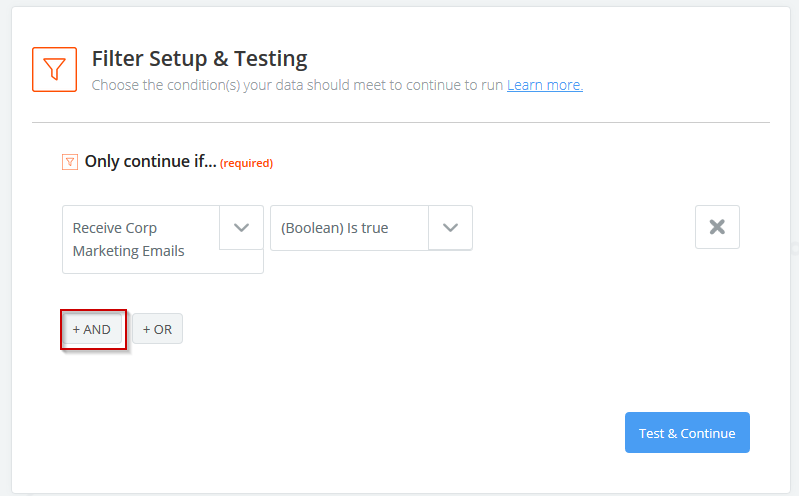This screenshot has height=496, width=799.
Task: Click the "Only continue if..." label
Action: [149, 162]
